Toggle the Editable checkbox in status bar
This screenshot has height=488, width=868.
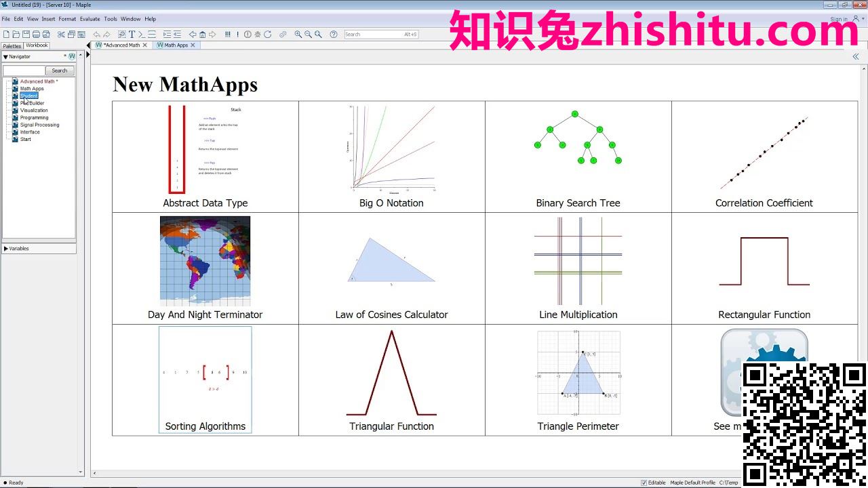coord(644,483)
